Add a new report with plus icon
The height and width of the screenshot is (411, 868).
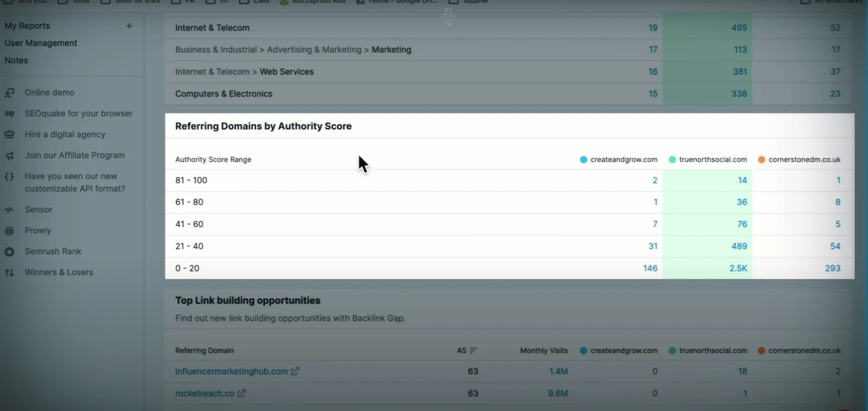(x=129, y=26)
